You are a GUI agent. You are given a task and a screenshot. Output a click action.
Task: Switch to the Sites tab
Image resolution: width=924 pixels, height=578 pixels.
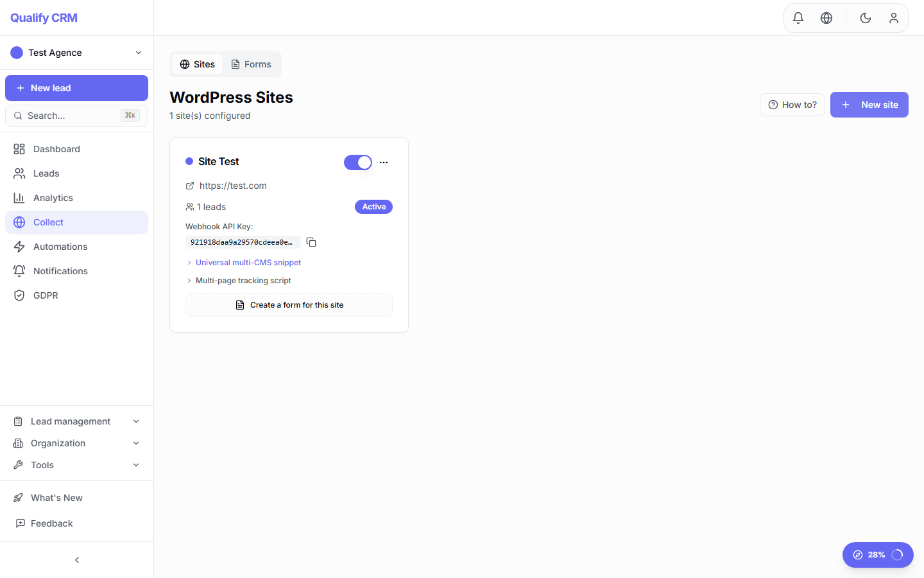point(197,64)
